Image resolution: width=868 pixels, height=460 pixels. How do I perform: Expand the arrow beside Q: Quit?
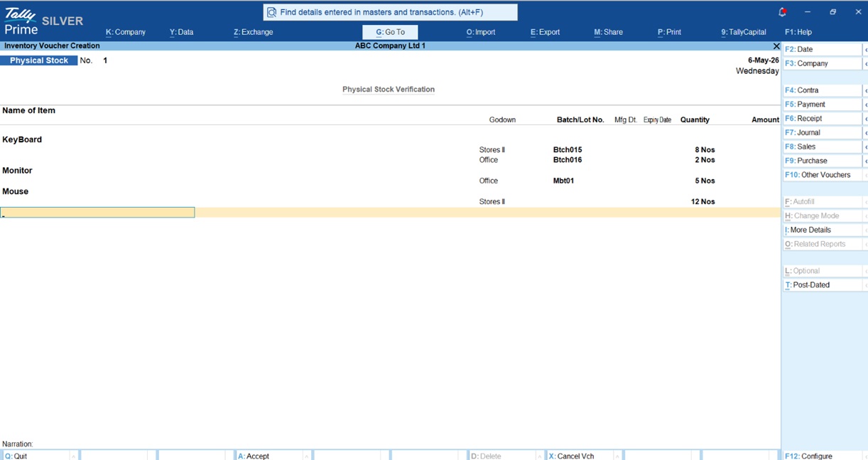tap(74, 456)
